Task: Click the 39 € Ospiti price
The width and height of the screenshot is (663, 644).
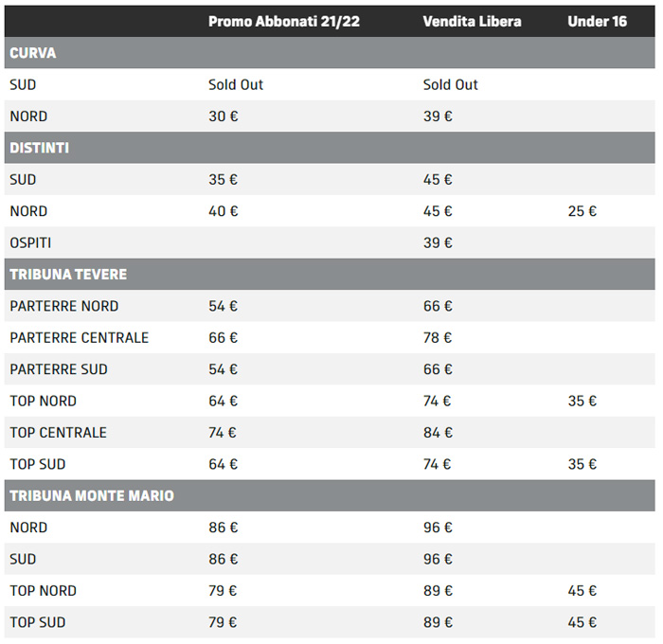Action: [438, 242]
